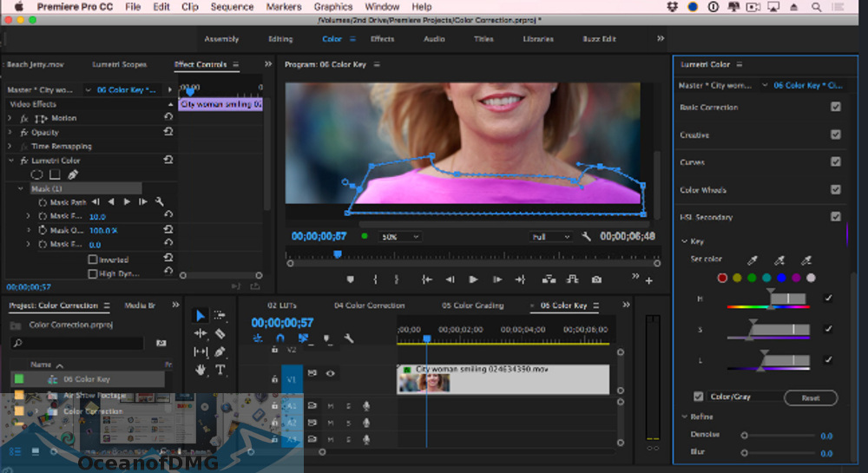868x473 pixels.
Task: Select the Razor tool
Action: (220, 333)
